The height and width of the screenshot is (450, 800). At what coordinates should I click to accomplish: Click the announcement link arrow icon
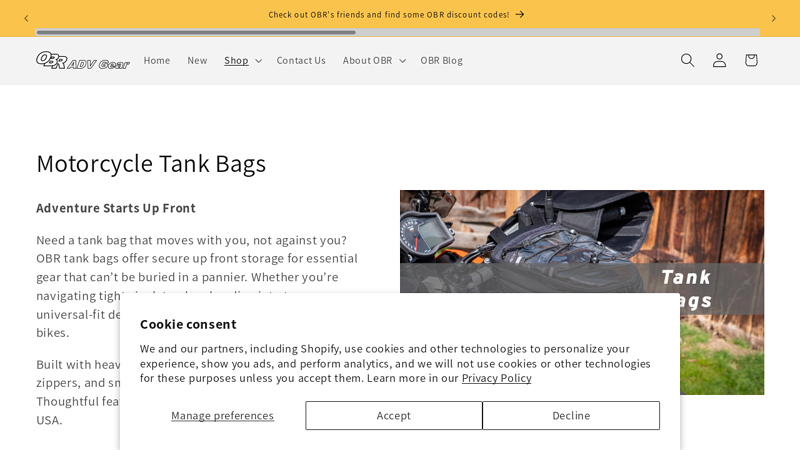520,14
